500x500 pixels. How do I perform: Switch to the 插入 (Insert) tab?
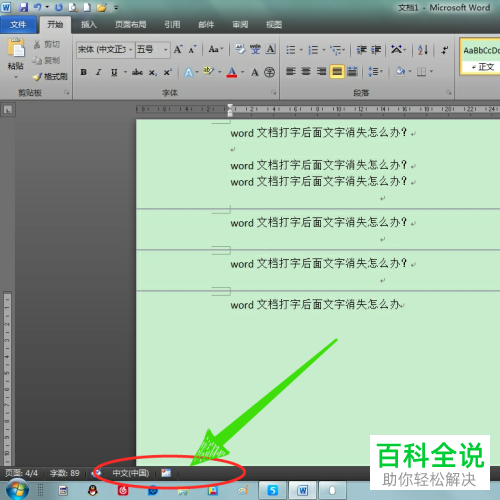click(89, 24)
